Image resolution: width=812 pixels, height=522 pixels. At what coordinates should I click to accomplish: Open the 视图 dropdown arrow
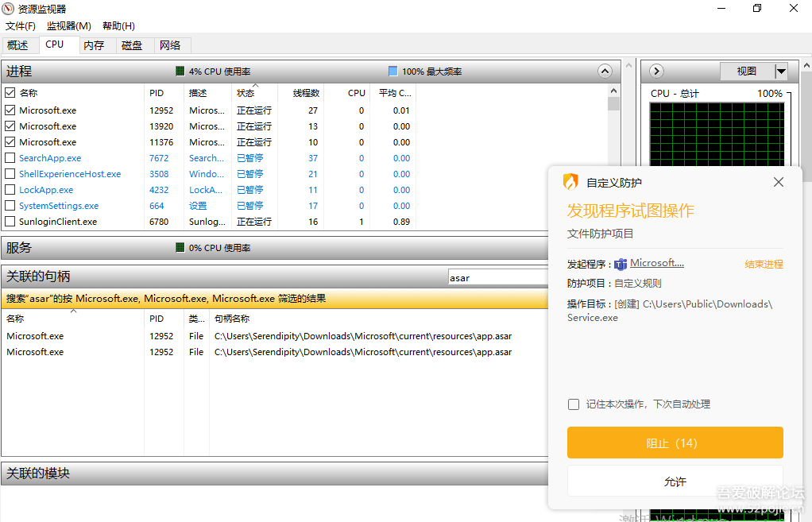781,71
